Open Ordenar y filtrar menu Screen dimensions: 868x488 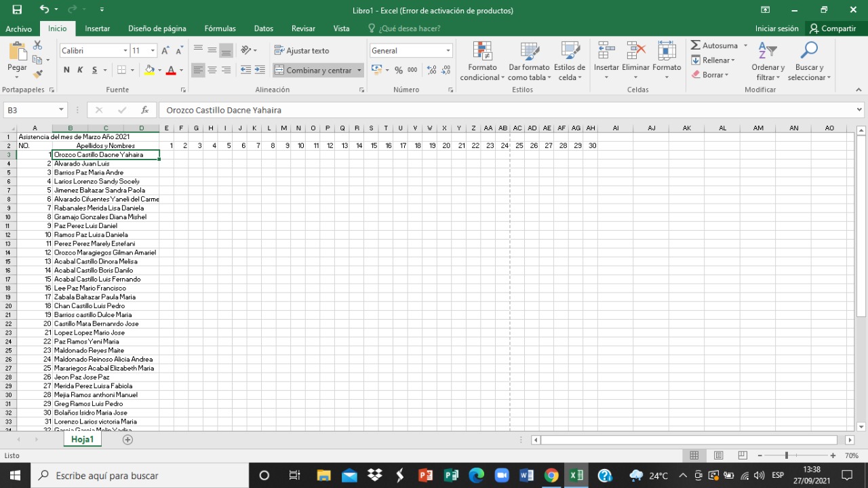[x=768, y=61]
